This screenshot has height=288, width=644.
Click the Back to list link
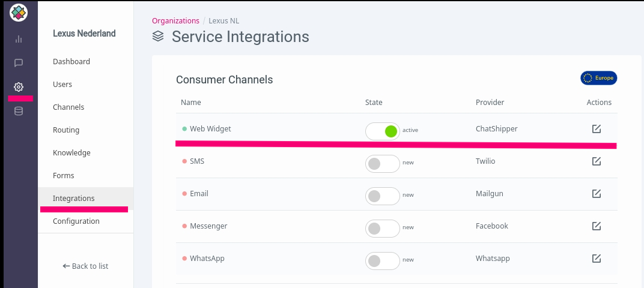(x=85, y=266)
